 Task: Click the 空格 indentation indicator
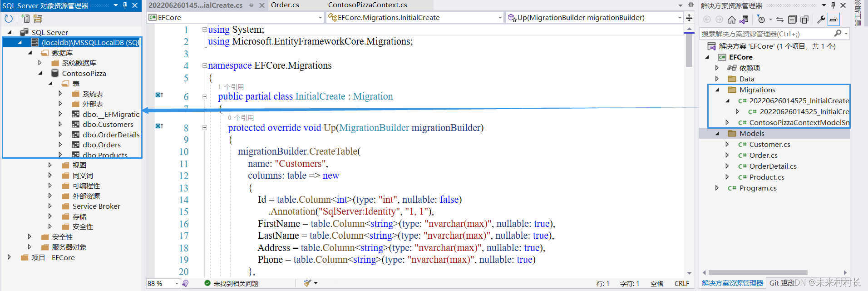coord(656,283)
